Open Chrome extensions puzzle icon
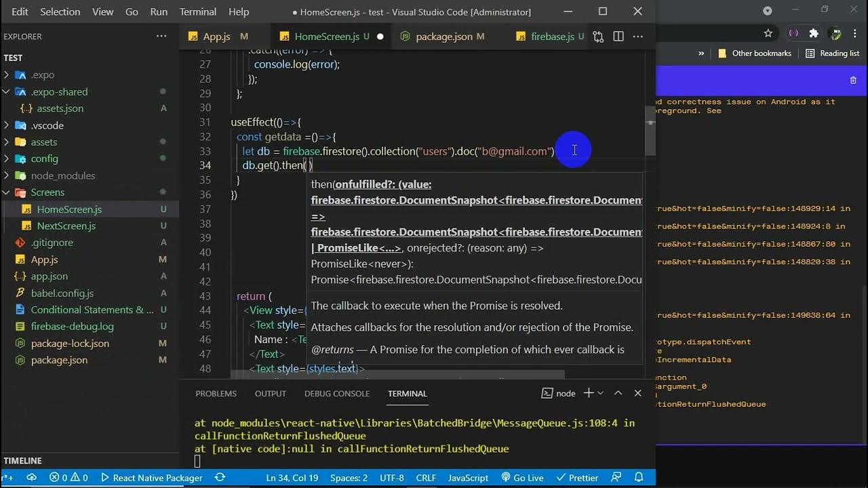Screen dimensions: 868x488 (x=814, y=33)
